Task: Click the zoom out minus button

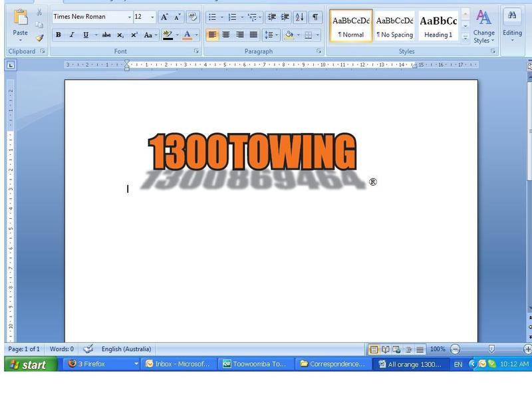Action: tap(456, 349)
